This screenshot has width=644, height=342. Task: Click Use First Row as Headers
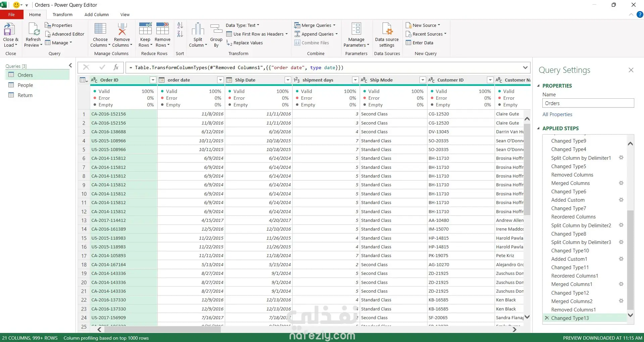point(257,34)
